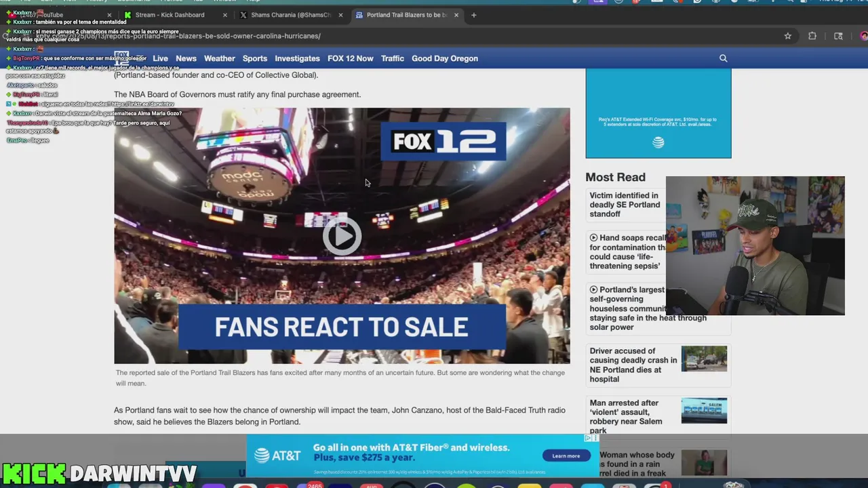
Task: Go to the Weather section
Action: pyautogui.click(x=220, y=58)
